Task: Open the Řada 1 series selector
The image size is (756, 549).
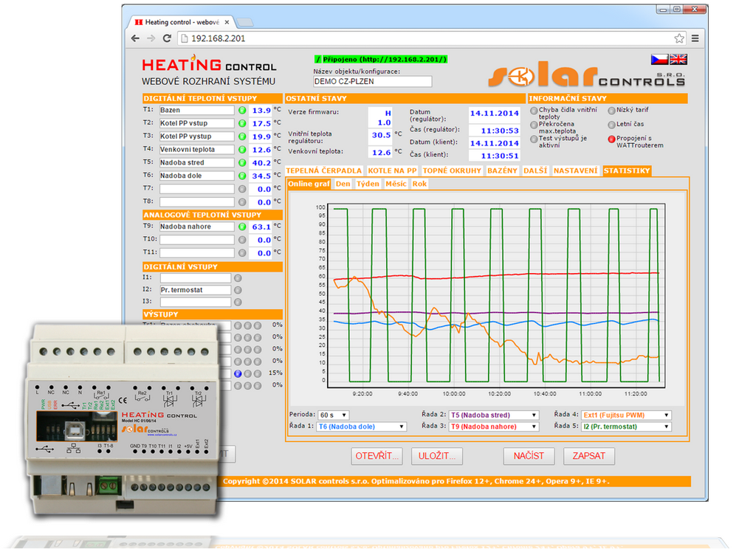Action: [361, 426]
